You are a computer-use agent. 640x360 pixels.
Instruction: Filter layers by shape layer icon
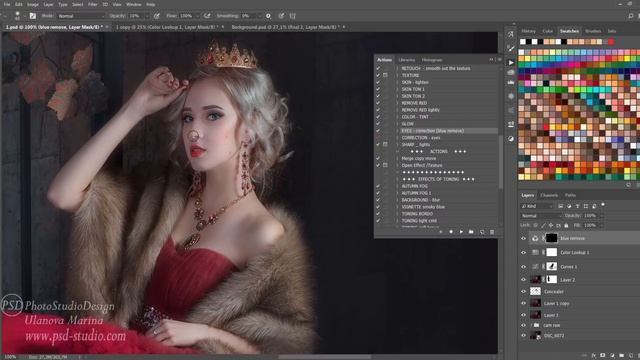586,206
